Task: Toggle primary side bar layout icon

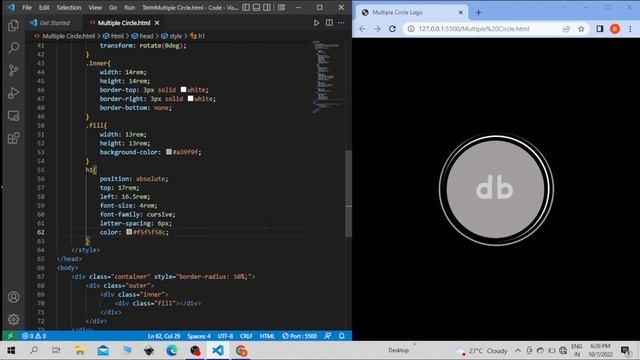Action: tap(246, 7)
